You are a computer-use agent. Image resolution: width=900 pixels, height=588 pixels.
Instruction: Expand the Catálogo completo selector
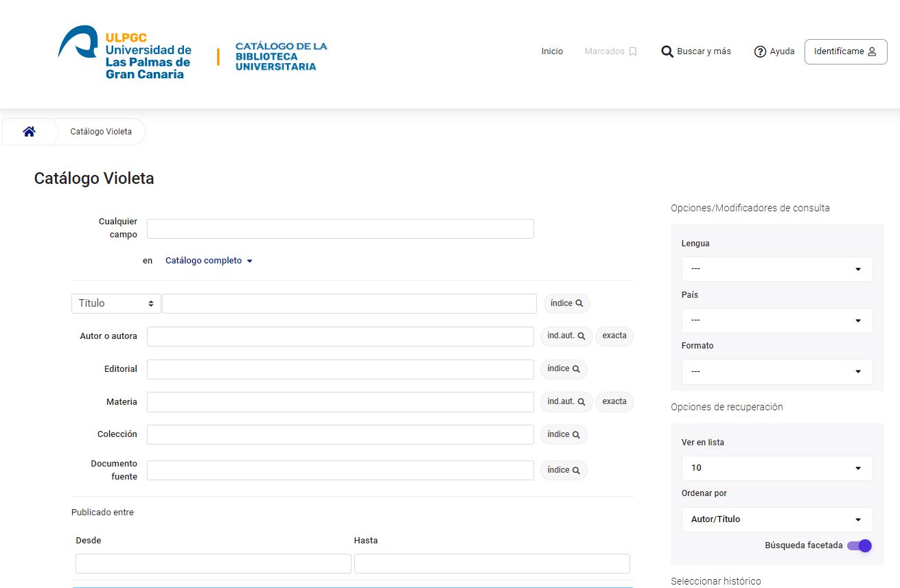209,261
